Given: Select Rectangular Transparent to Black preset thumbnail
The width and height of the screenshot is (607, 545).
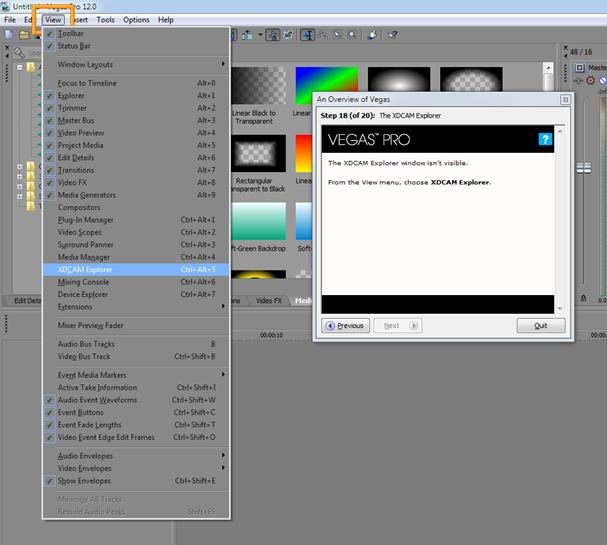Looking at the screenshot, I should coord(259,153).
